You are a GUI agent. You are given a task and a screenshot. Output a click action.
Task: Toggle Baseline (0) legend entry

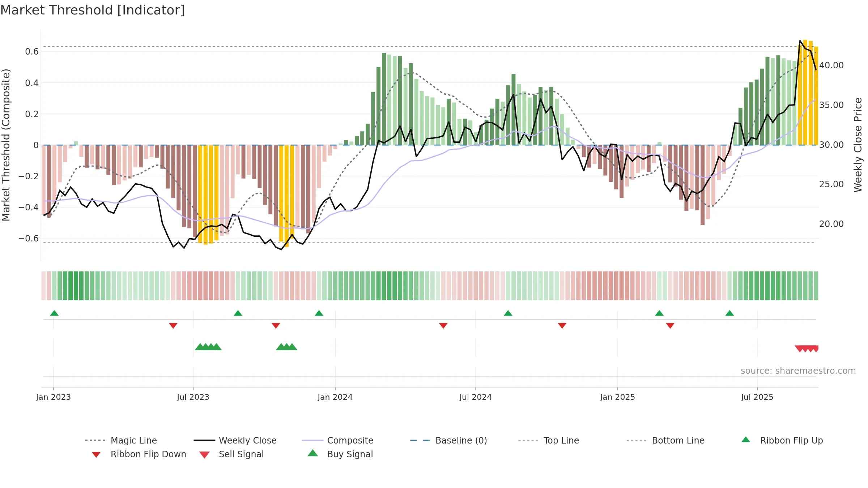pos(448,440)
